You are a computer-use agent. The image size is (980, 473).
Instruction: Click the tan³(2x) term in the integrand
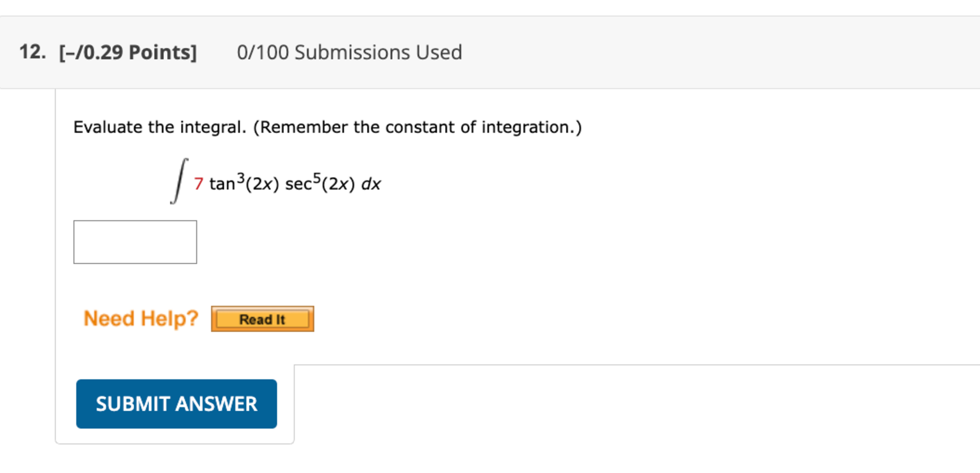point(244,182)
